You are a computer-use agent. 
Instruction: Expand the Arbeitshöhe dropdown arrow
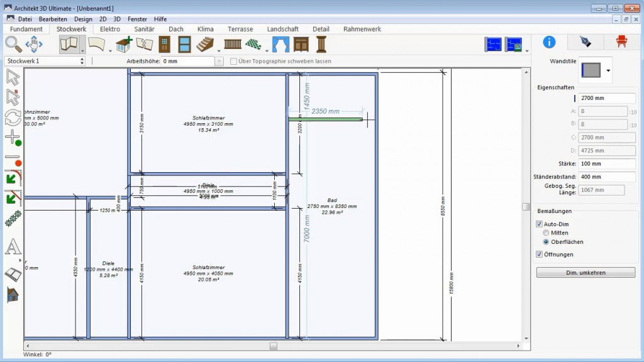click(x=219, y=61)
